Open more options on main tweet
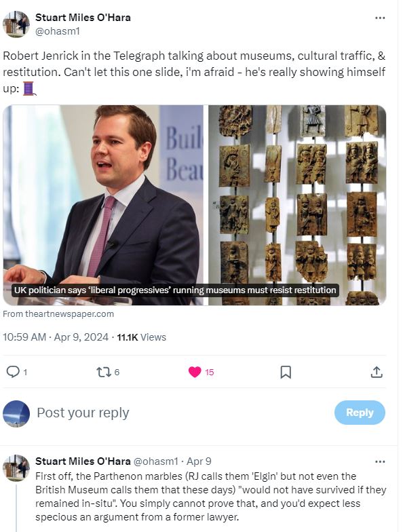The image size is (403, 532). point(380,18)
